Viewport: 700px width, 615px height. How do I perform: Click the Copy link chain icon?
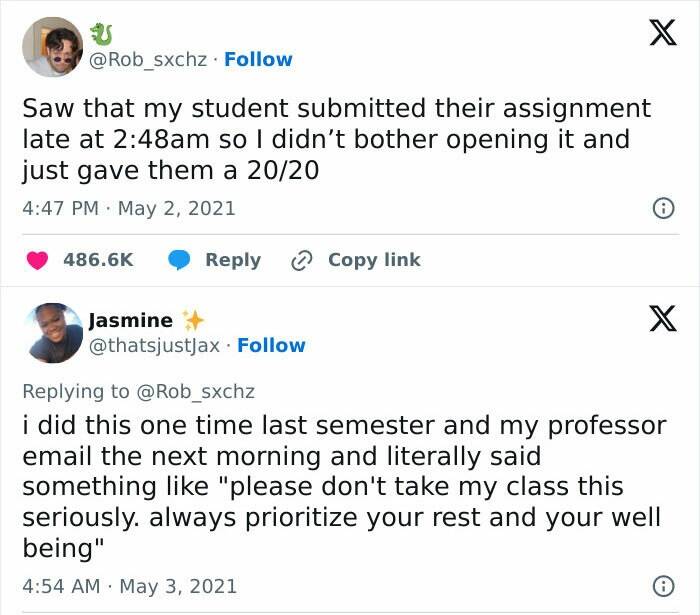tap(301, 260)
